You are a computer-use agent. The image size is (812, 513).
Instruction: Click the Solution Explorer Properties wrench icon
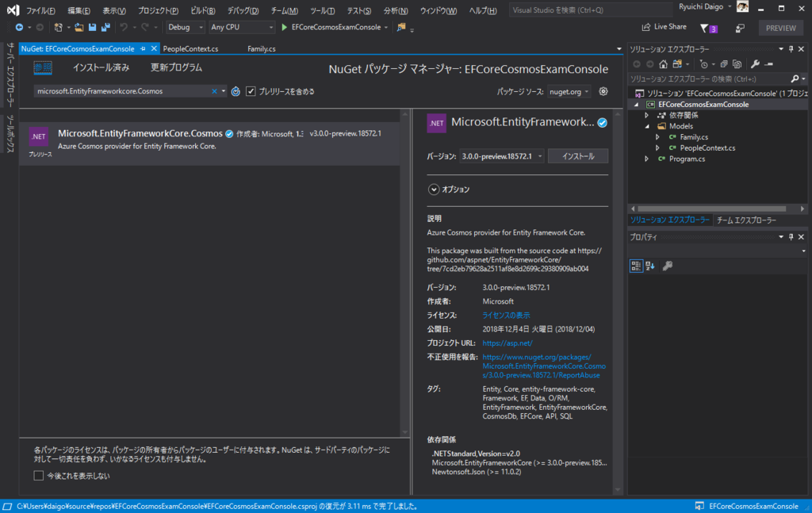pyautogui.click(x=755, y=64)
